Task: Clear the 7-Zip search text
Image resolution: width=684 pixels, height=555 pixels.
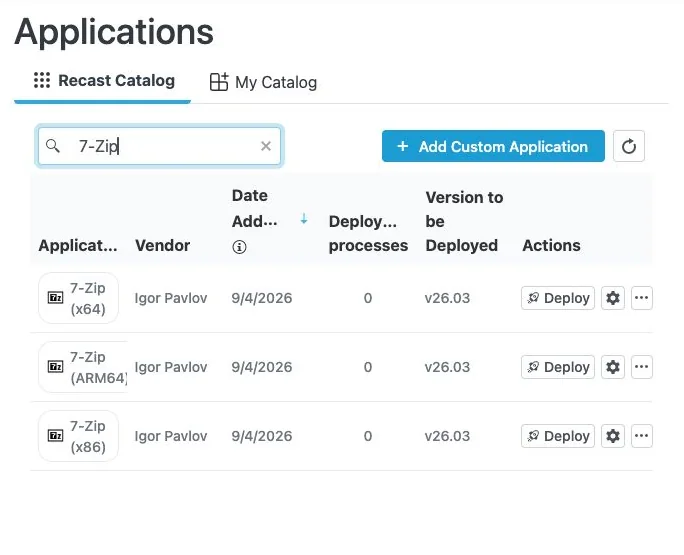Action: [266, 146]
